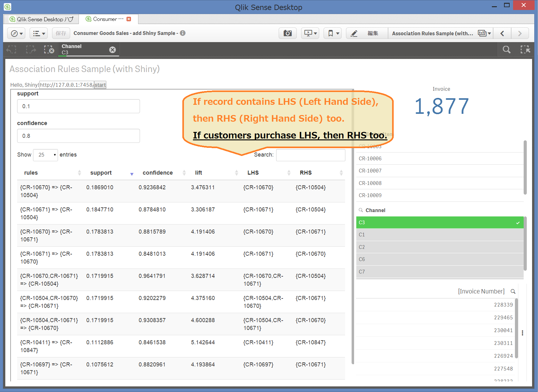Search within the Channel filter pane
538x392 pixels.
[x=361, y=210]
